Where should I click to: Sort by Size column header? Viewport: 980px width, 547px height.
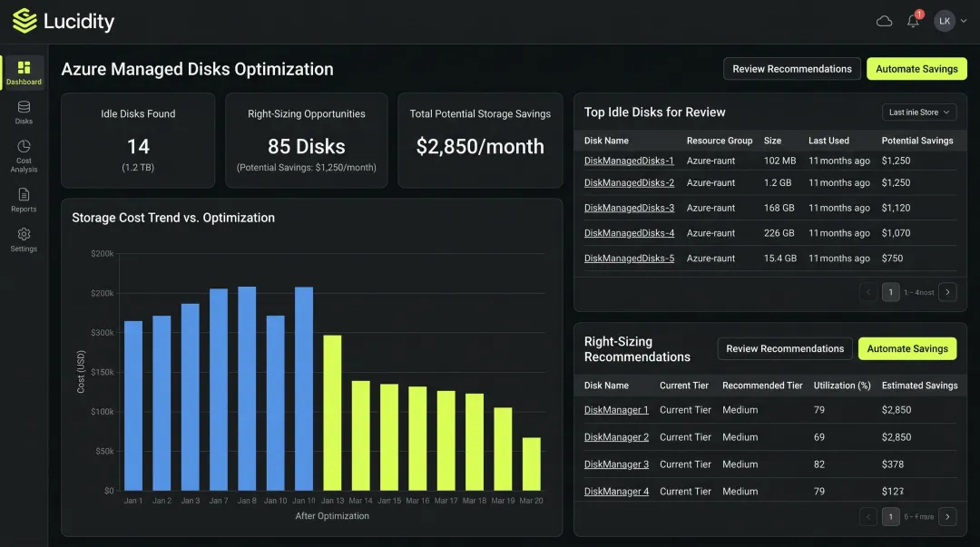pos(772,141)
